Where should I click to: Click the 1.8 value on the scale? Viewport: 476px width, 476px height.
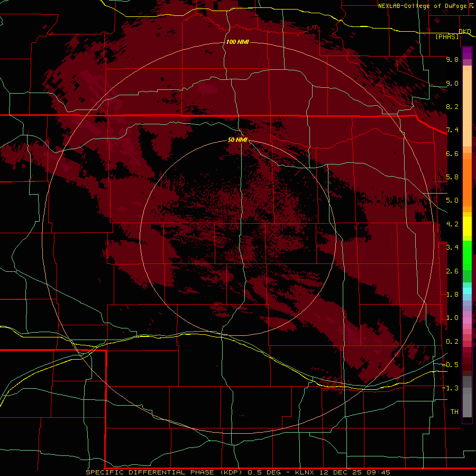452,295
